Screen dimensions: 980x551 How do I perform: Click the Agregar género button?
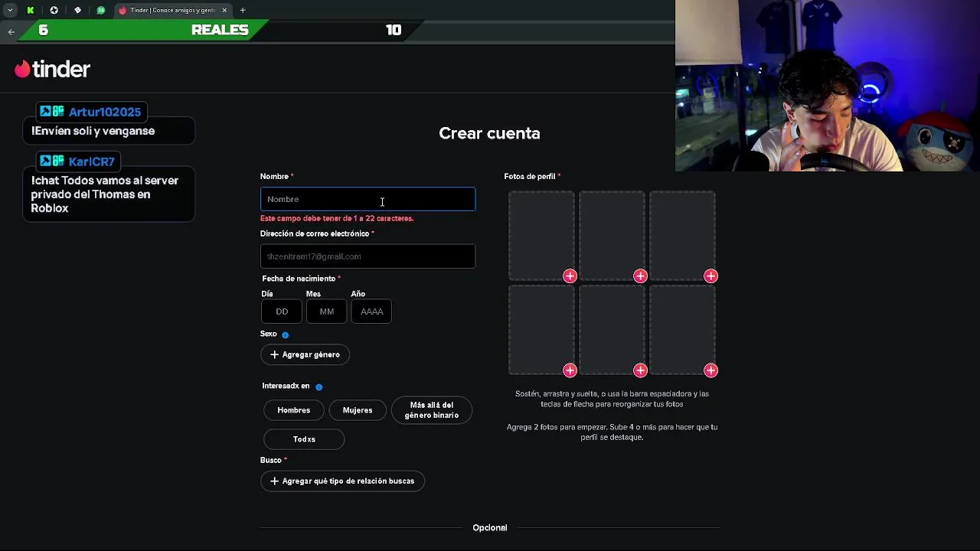[x=305, y=354]
